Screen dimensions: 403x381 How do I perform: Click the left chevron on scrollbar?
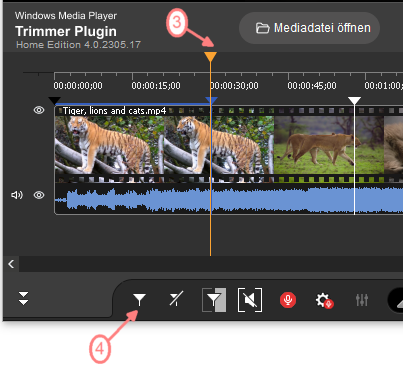coord(11,264)
